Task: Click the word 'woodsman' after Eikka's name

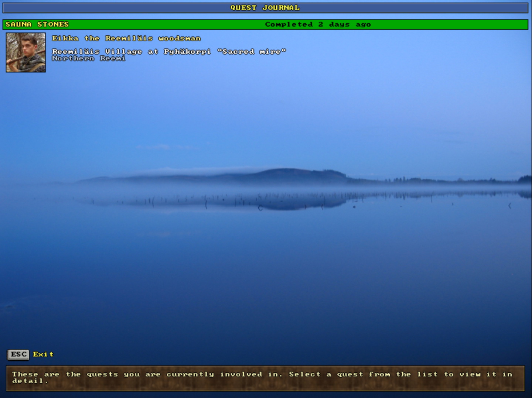Action: pos(180,38)
